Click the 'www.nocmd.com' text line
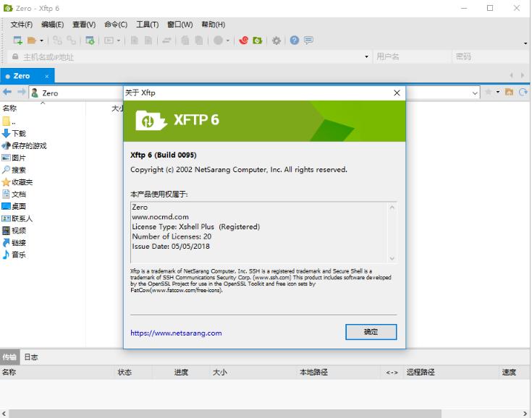532x418 pixels. pos(160,217)
